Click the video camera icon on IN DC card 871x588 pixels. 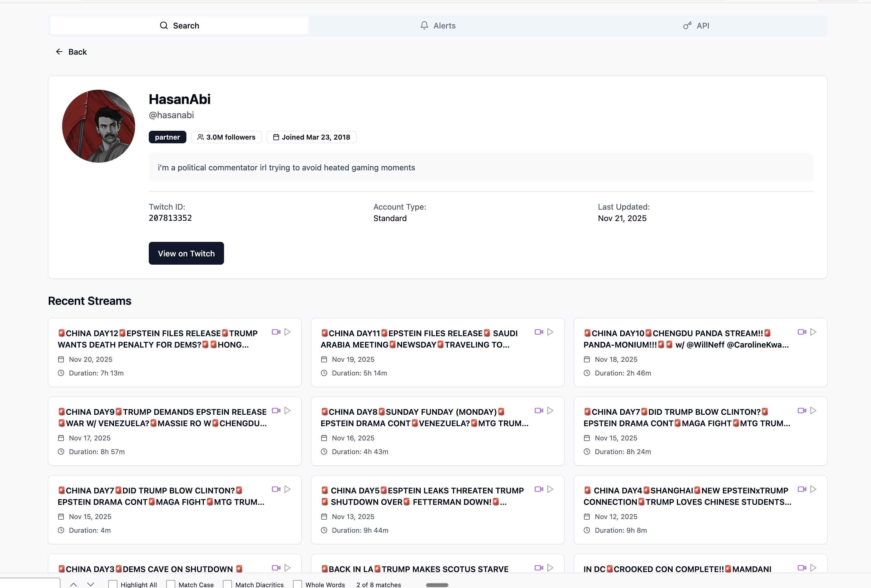tap(802, 568)
